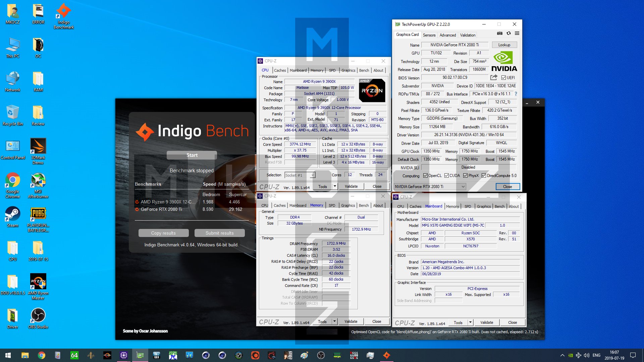The height and width of the screenshot is (362, 644).
Task: Open the MSI Afterburner desktop icon
Action: click(38, 185)
